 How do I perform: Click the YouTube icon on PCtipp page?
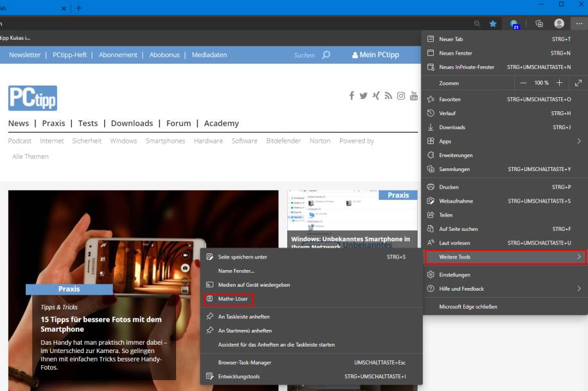point(414,96)
